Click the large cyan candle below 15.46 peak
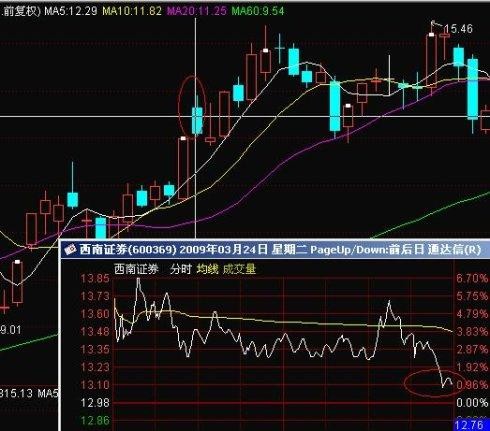The width and height of the screenshot is (490, 431). tap(473, 89)
